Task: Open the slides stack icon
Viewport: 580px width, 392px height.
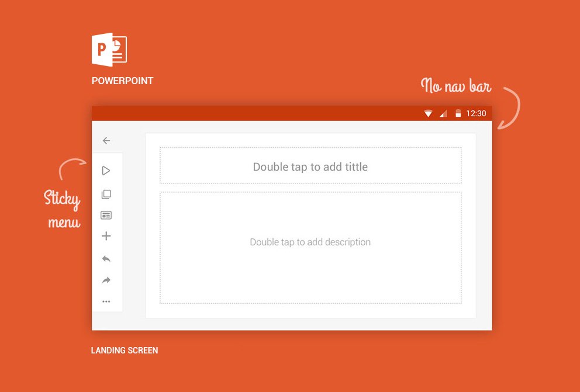Action: tap(106, 195)
